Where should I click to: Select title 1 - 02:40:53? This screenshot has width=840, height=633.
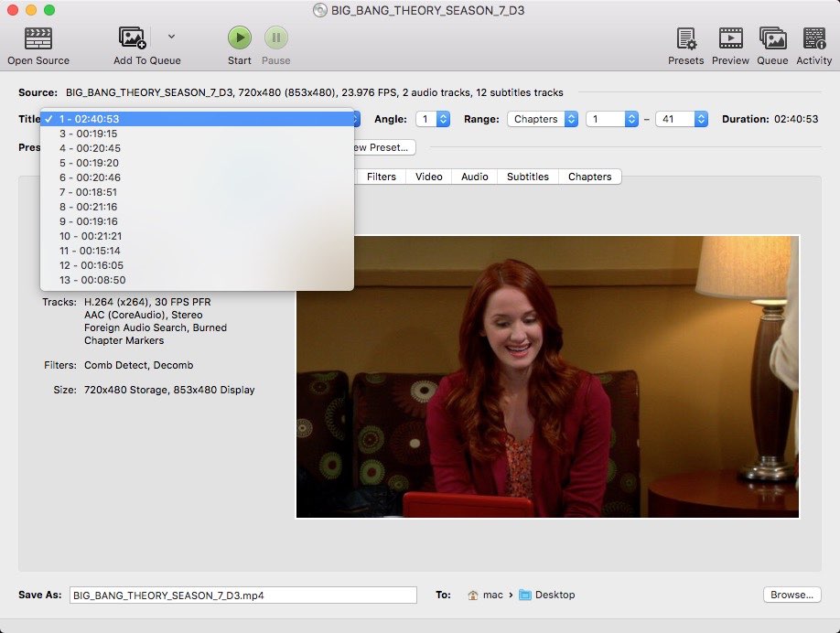pyautogui.click(x=197, y=119)
